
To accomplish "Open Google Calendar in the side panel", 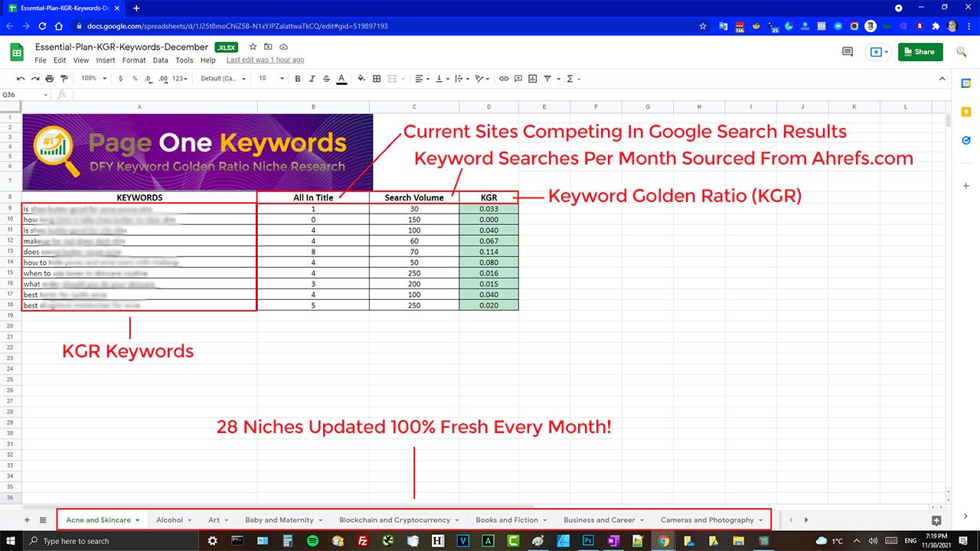I will pyautogui.click(x=965, y=83).
